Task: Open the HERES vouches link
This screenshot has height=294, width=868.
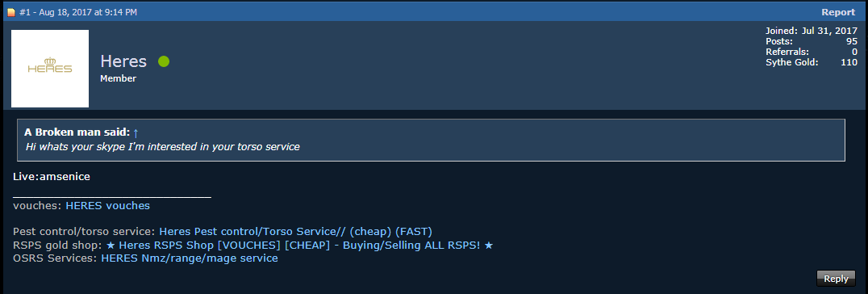Action: pos(108,206)
